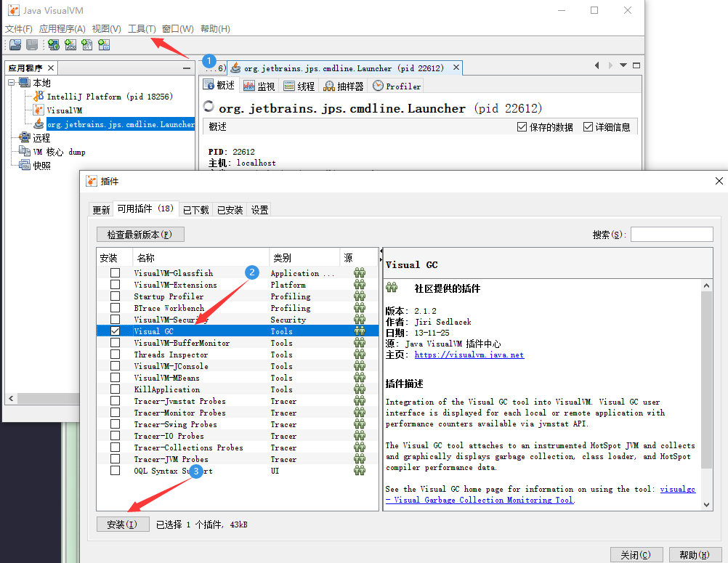Close the Launcher (pid 22612) document tab
Viewport: 728px width, 563px height.
click(456, 68)
